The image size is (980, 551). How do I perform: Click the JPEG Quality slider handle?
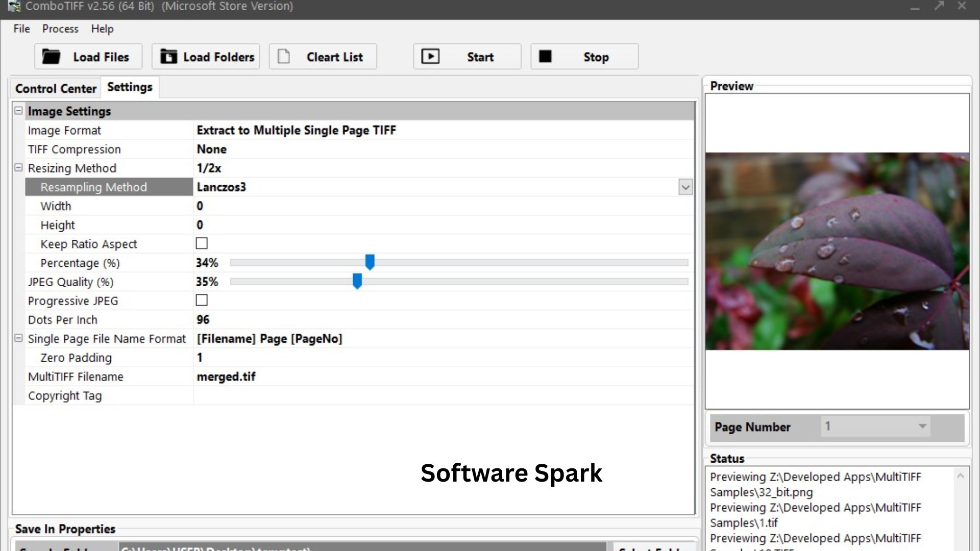(357, 281)
